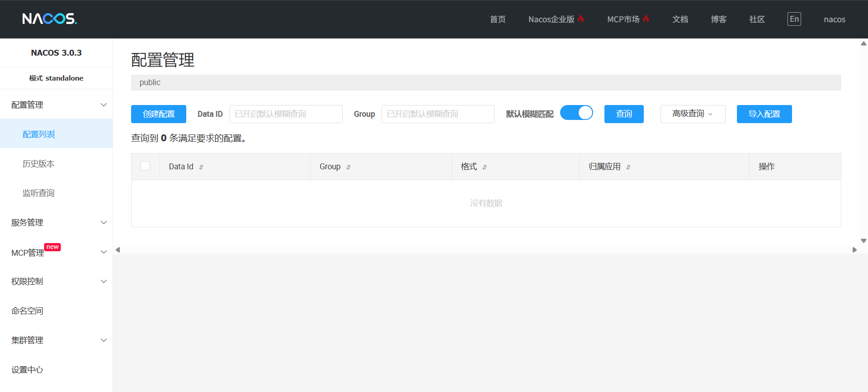Viewport: 868px width, 392px height.
Task: Expand the 集群管理 menu
Action: point(57,340)
